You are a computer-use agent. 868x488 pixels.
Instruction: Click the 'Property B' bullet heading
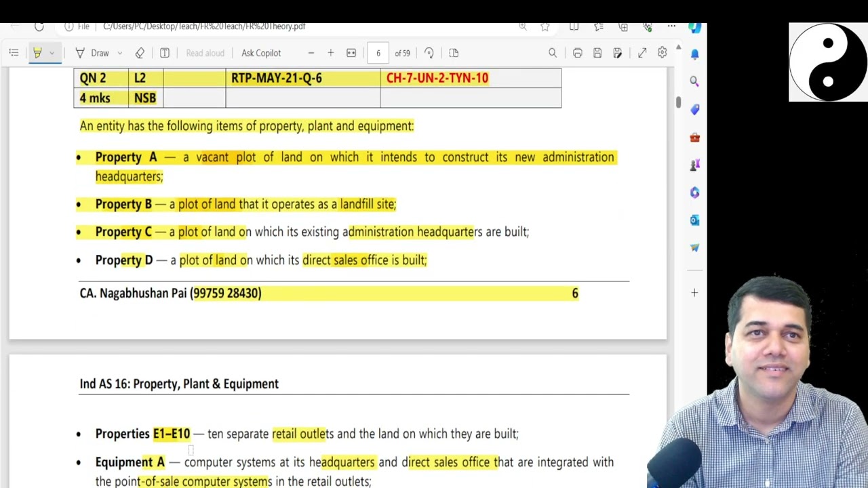click(x=123, y=204)
